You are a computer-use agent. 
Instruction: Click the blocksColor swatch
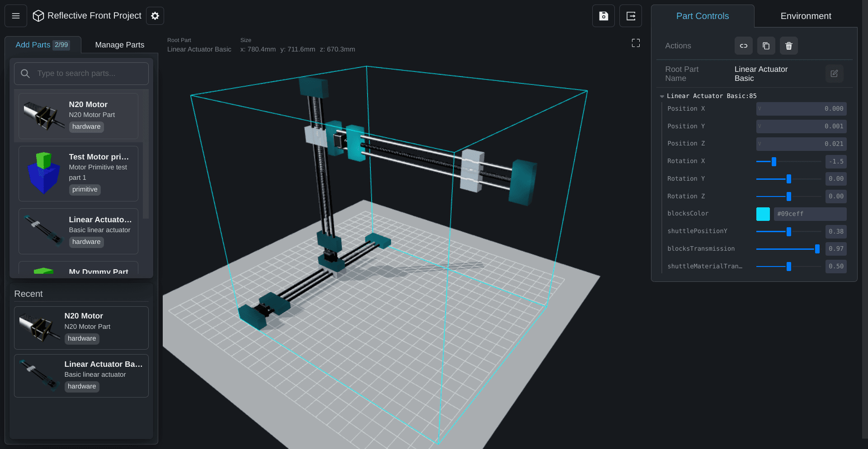pos(763,214)
